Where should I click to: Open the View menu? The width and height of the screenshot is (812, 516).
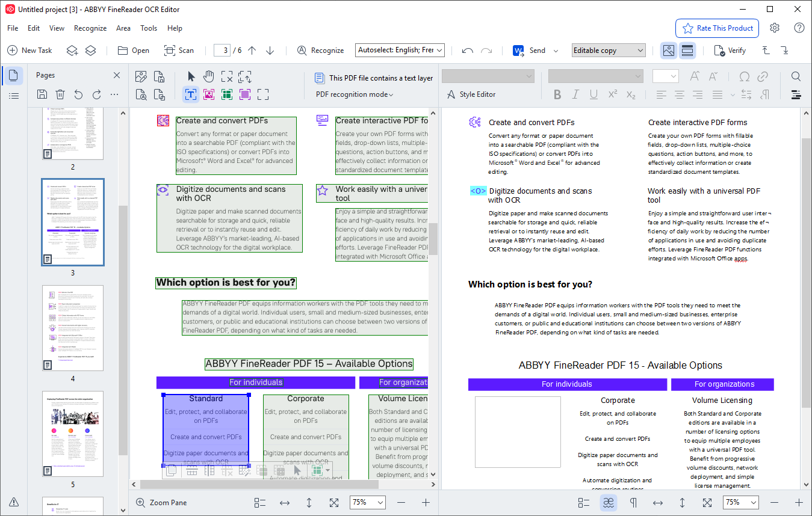(57, 28)
